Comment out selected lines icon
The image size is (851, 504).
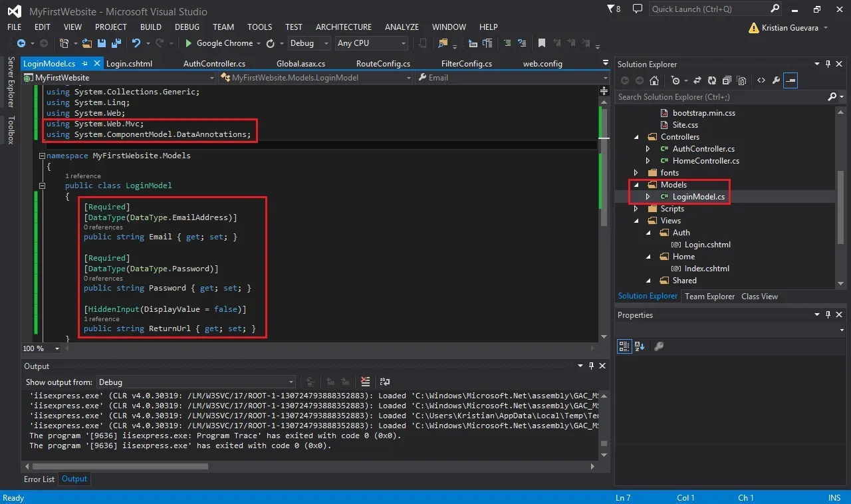pyautogui.click(x=507, y=43)
